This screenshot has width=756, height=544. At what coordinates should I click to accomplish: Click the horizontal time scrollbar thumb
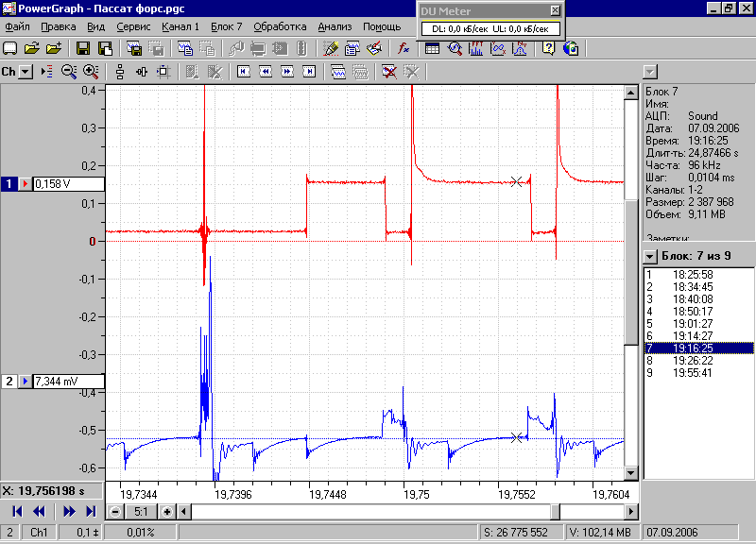[x=556, y=512]
